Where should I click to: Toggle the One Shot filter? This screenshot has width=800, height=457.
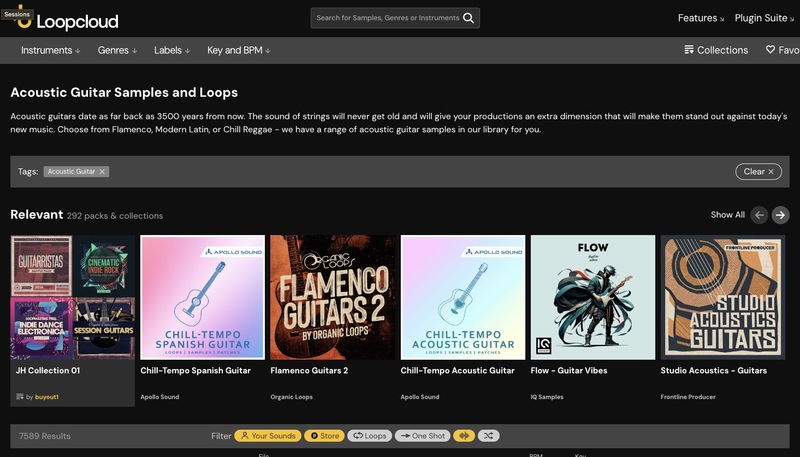(422, 436)
